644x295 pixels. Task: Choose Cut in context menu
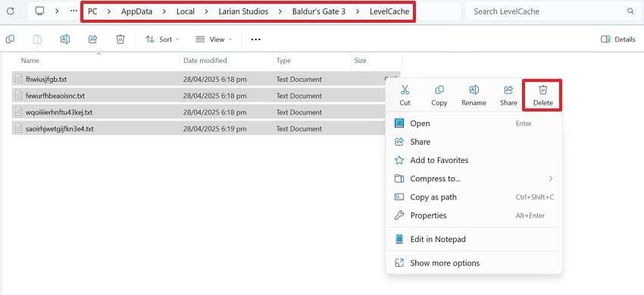point(405,96)
